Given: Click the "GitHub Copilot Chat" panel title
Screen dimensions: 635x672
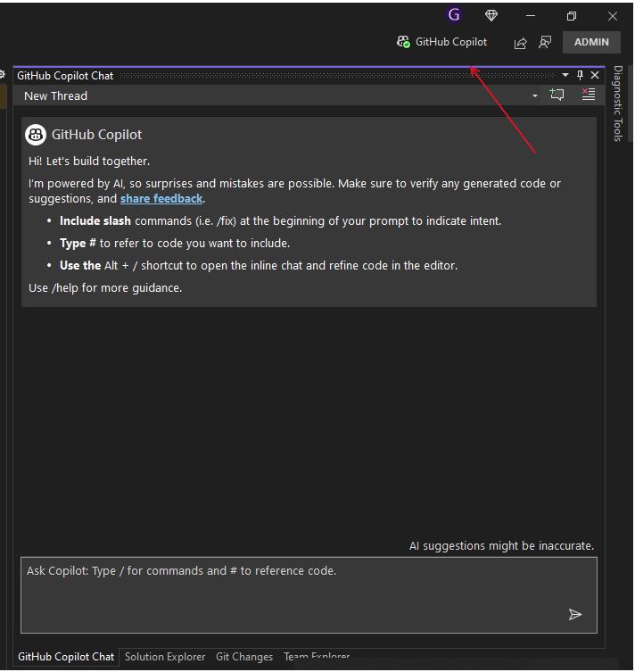Looking at the screenshot, I should click(x=65, y=76).
